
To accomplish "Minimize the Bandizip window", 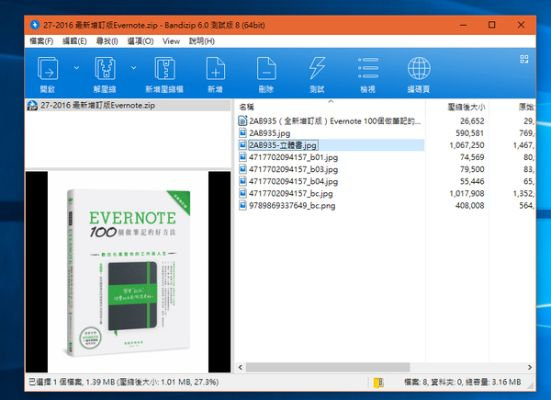I will click(464, 25).
